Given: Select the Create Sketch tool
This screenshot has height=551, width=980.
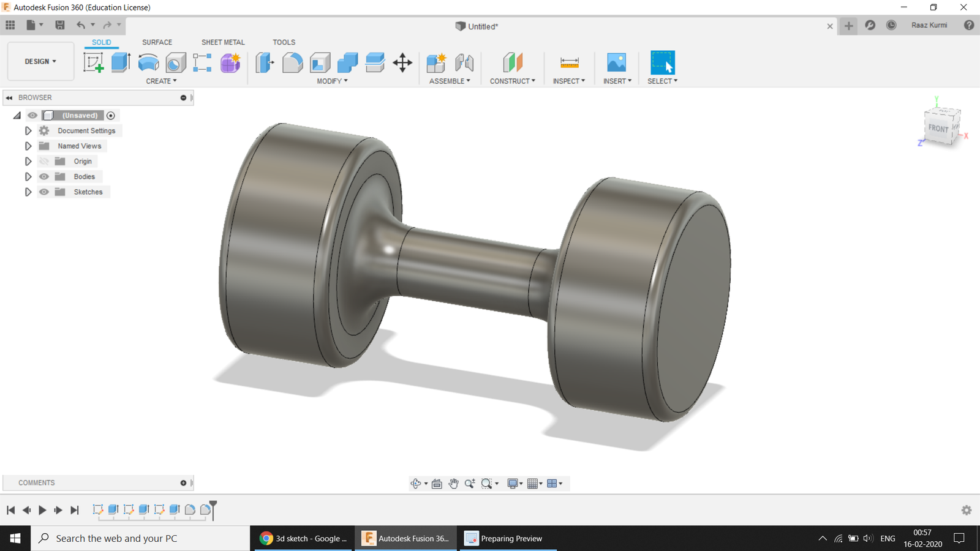Looking at the screenshot, I should (x=94, y=62).
